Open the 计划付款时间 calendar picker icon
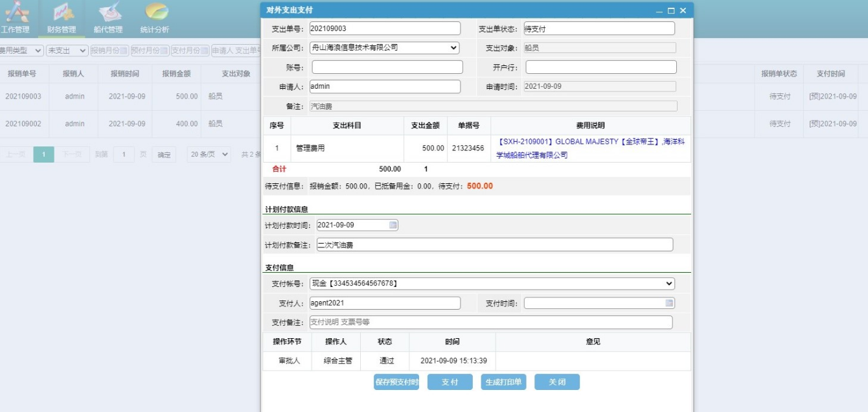 pos(393,225)
